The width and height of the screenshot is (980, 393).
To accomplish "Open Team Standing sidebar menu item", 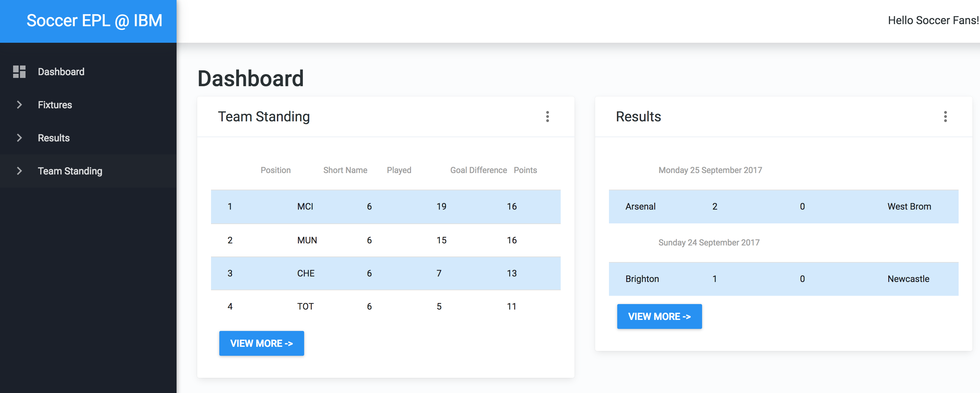I will [70, 171].
